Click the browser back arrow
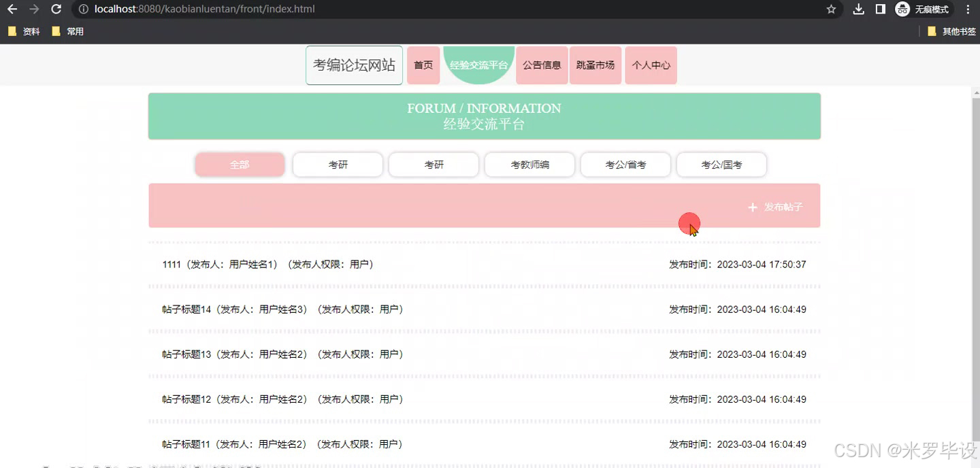Image resolution: width=980 pixels, height=468 pixels. (x=12, y=10)
